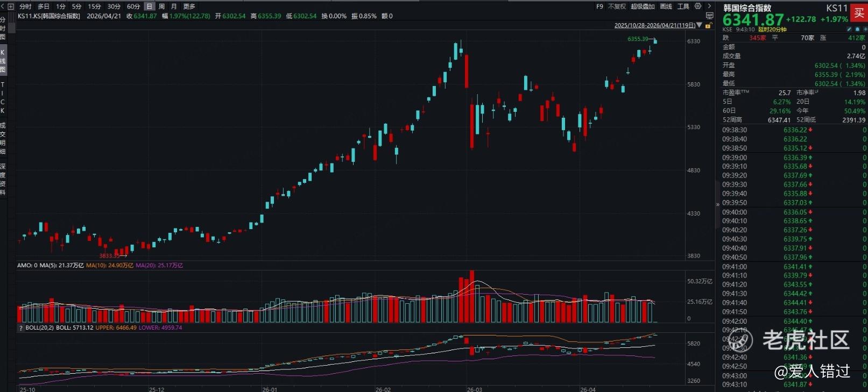
Task: Click the pencil edit icon under the quote
Action: pos(849,29)
